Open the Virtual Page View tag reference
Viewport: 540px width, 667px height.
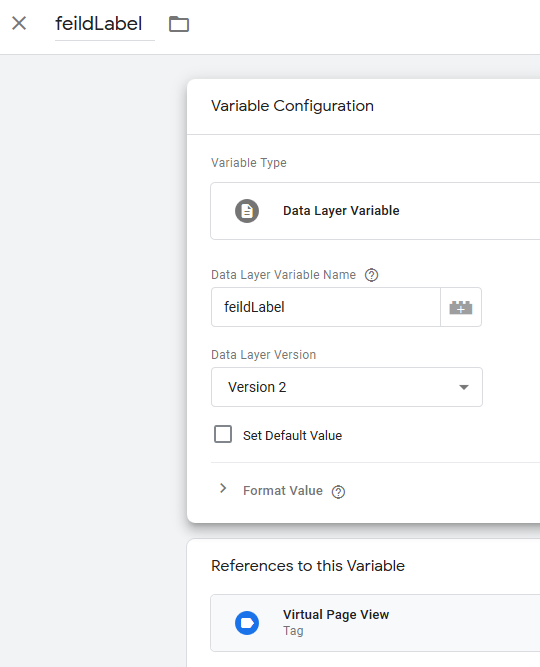click(x=375, y=623)
